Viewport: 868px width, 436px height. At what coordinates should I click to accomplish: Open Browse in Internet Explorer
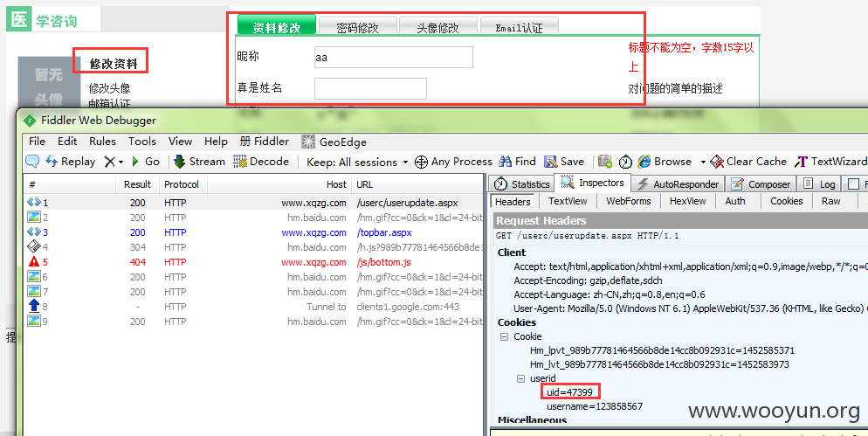click(x=665, y=162)
